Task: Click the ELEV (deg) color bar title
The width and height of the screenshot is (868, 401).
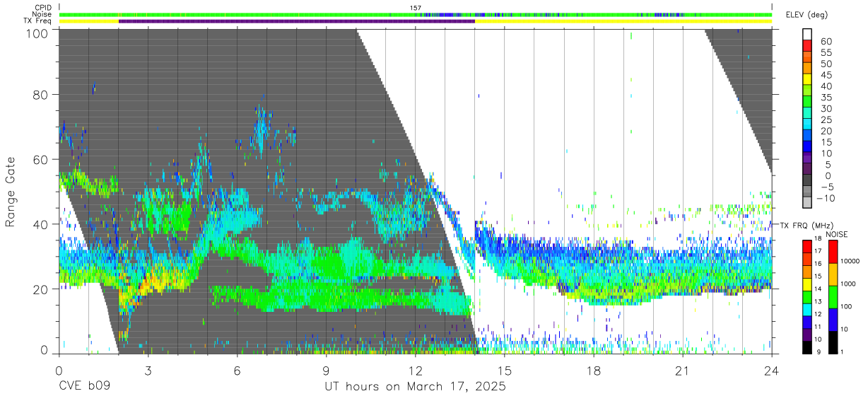Action: point(807,15)
